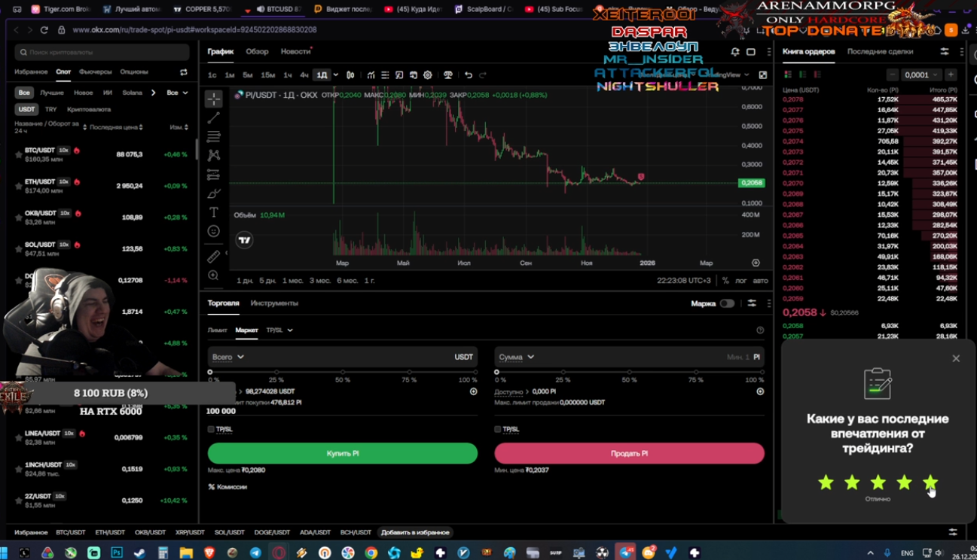Launch Google Chrome from the taskbar
Image resolution: width=977 pixels, height=560 pixels.
(371, 552)
